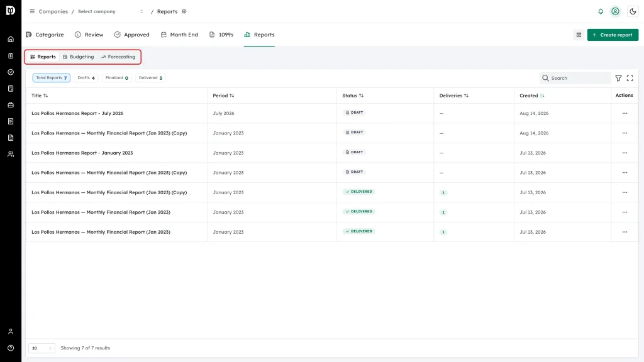Viewport: 644px width, 362px height.
Task: Filter by Delivered 3
Action: pos(150,78)
